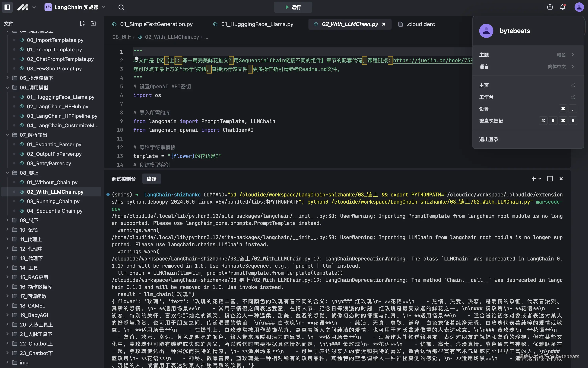The height and width of the screenshot is (368, 588).
Task: Switch to 调试控制台 tab
Action: click(x=124, y=179)
